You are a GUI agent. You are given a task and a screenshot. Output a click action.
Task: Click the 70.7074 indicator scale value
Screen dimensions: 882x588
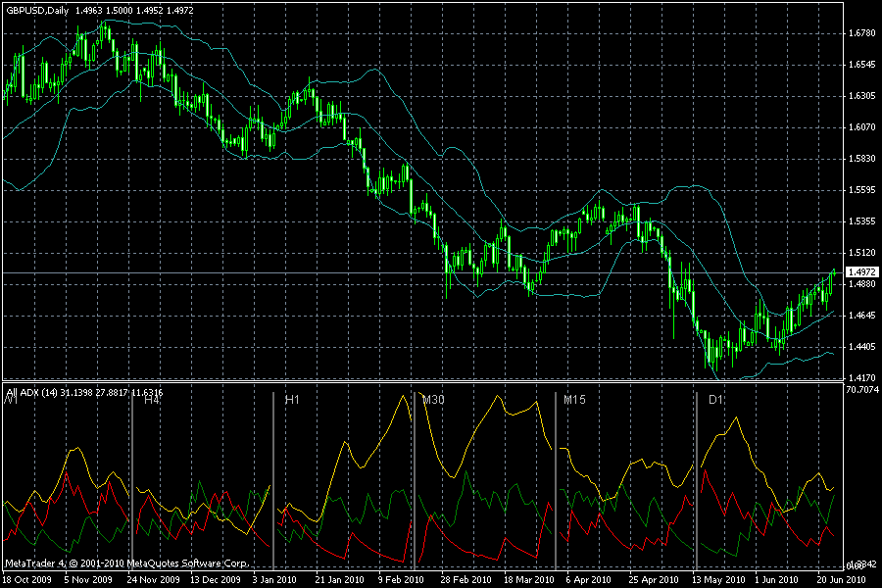pyautogui.click(x=862, y=389)
